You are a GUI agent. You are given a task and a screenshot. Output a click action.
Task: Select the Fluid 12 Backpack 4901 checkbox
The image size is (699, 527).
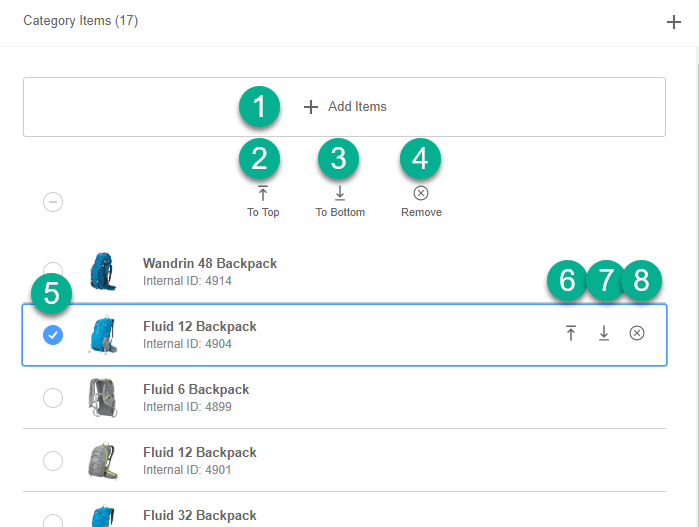pos(53,461)
